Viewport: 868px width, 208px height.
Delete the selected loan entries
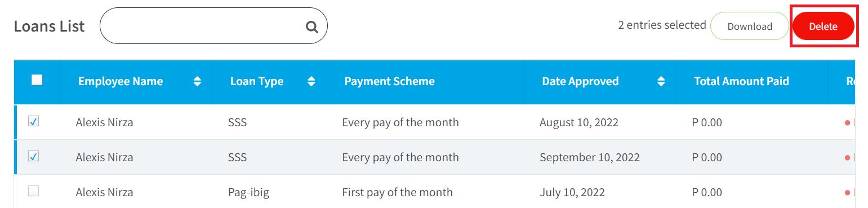coord(824,26)
